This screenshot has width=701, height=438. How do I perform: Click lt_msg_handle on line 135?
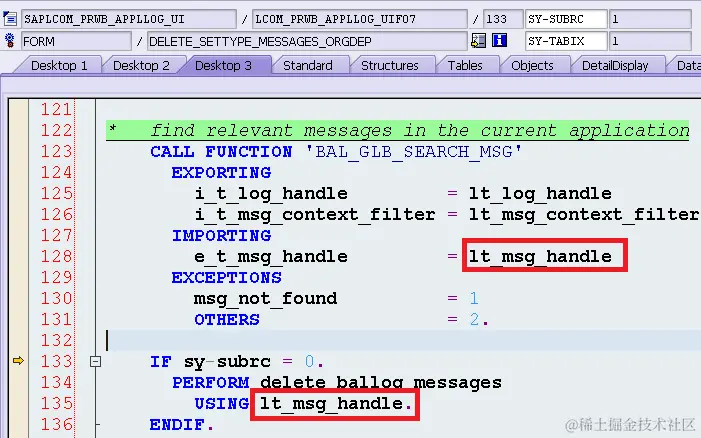(x=332, y=404)
